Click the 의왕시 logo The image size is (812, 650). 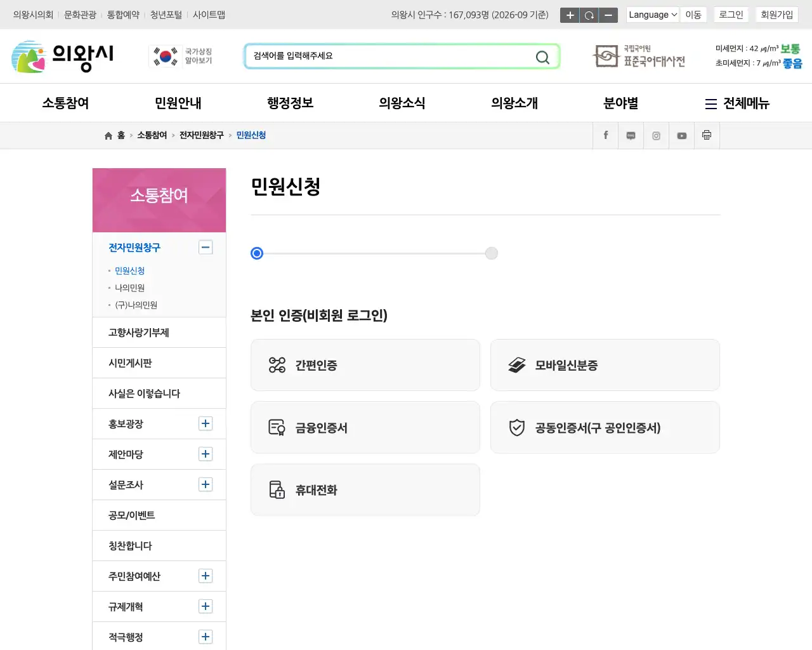(63, 56)
